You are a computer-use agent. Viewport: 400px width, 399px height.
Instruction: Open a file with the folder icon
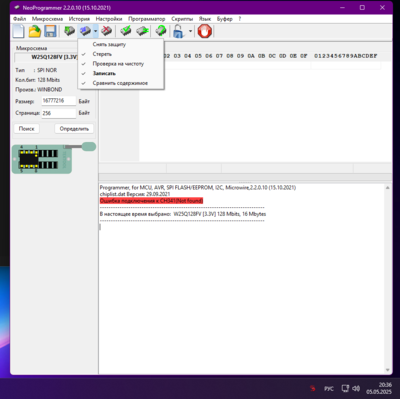[34, 32]
